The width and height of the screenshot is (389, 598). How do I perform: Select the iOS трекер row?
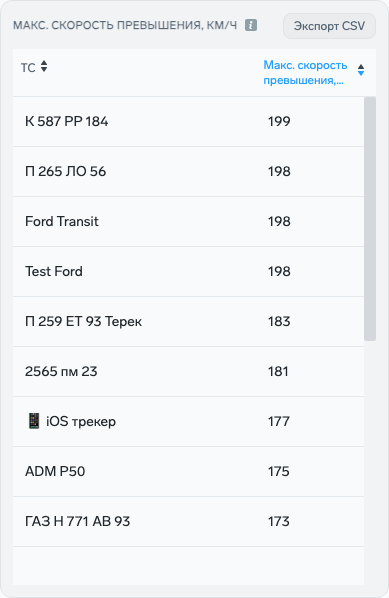188,421
